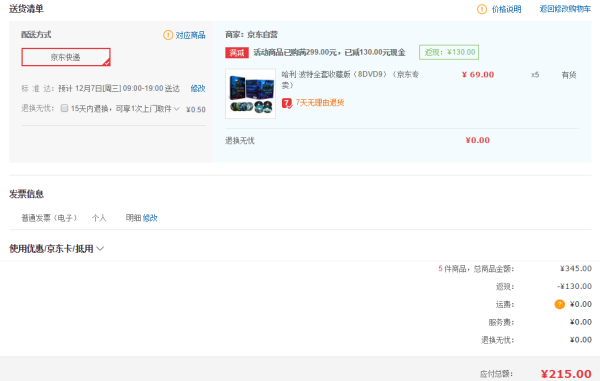
Task: Click 返回修改购物车 link
Action: pos(565,9)
